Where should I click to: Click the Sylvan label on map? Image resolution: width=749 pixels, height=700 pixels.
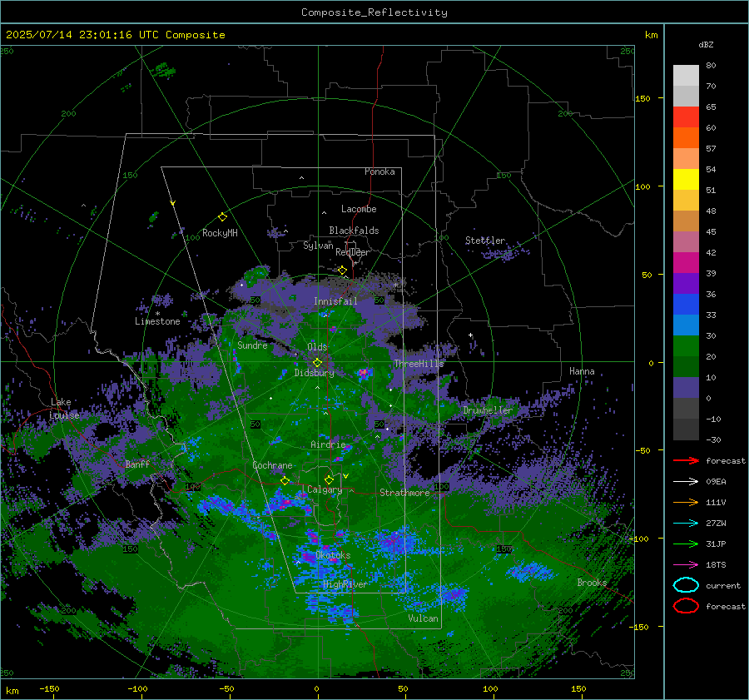point(318,246)
